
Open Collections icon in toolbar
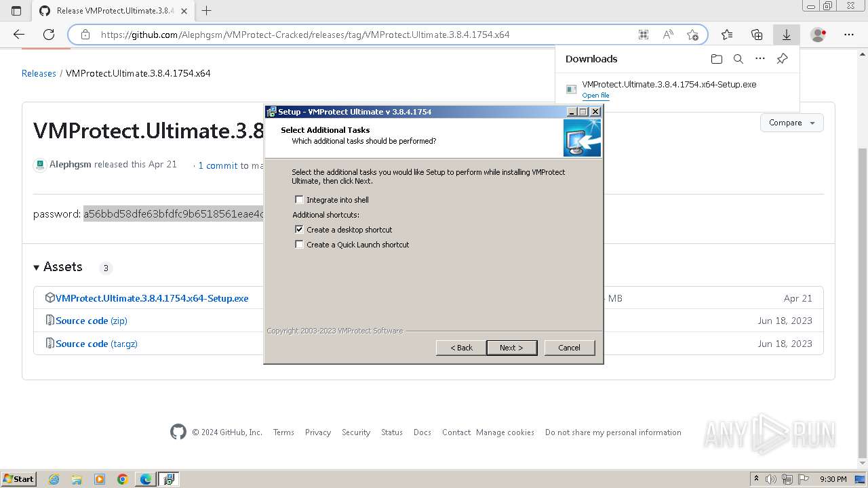[757, 35]
